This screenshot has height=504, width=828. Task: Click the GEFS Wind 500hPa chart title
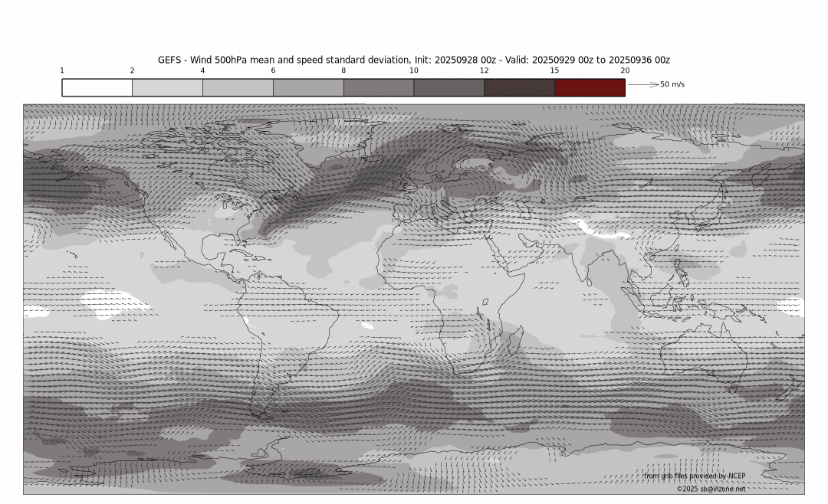[414, 60]
